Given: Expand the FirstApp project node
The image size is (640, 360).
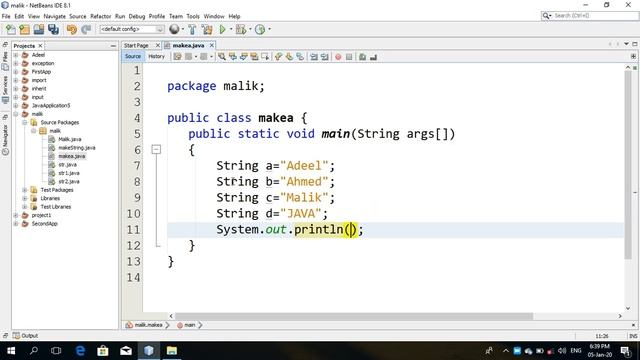Looking at the screenshot, I should [16, 72].
